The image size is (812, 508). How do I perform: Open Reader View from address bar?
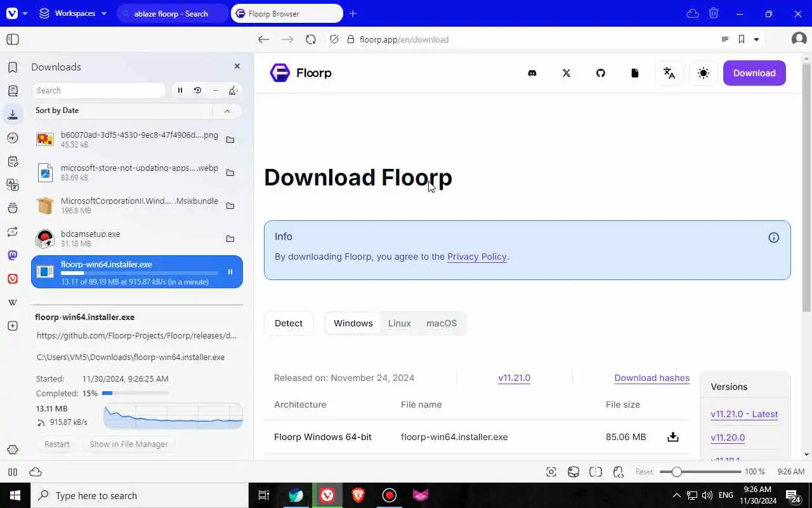725,39
